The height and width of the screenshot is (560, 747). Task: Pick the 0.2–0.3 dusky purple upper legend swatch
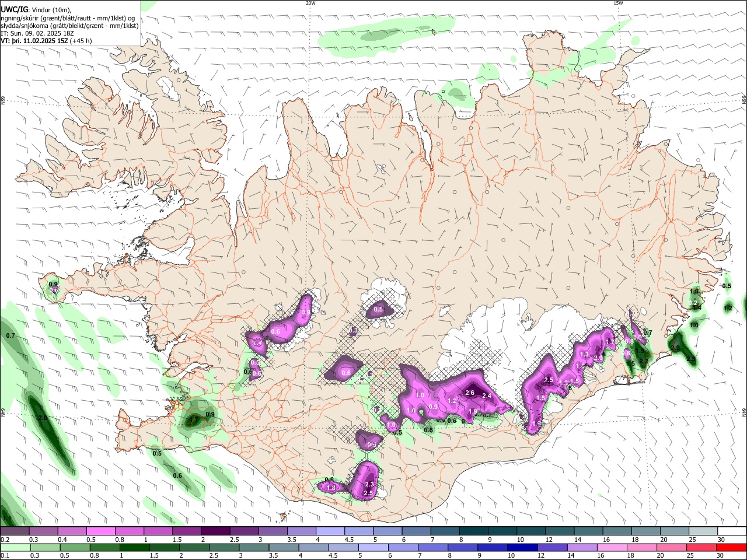pyautogui.click(x=15, y=531)
